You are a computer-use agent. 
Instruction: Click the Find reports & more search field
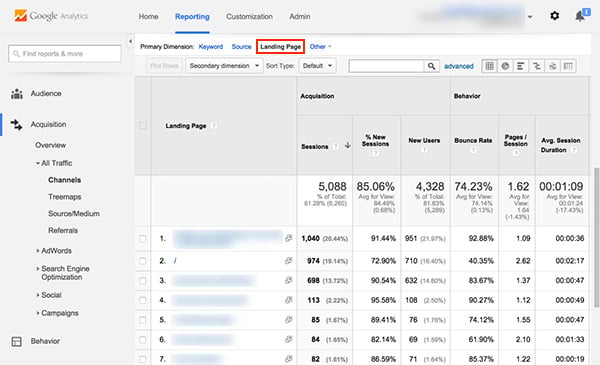(65, 54)
